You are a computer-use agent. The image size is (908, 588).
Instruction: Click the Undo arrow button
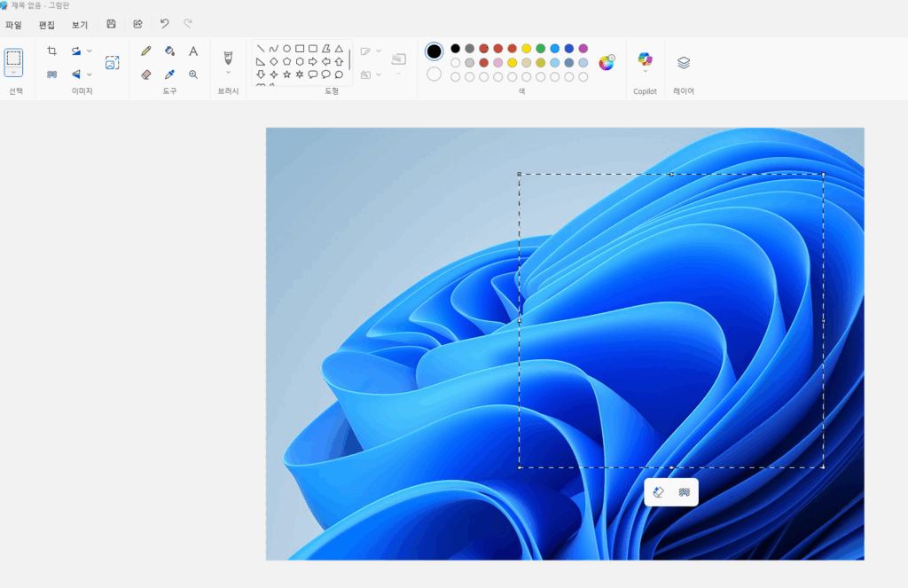164,24
